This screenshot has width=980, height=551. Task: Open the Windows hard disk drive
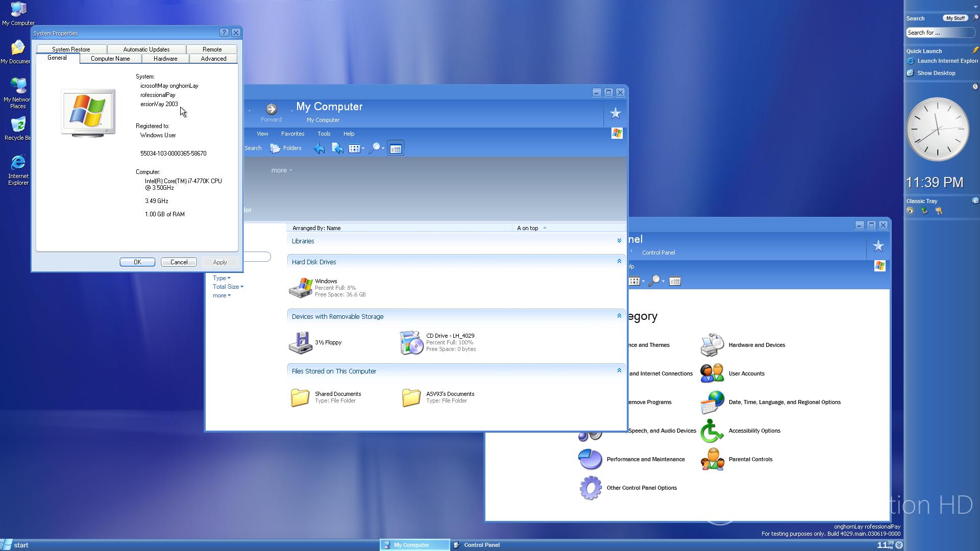tap(301, 288)
